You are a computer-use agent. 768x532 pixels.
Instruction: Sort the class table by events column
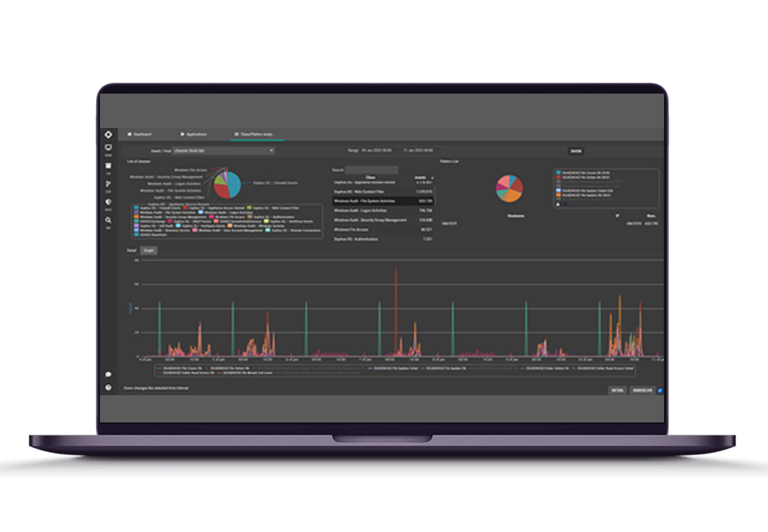422,178
